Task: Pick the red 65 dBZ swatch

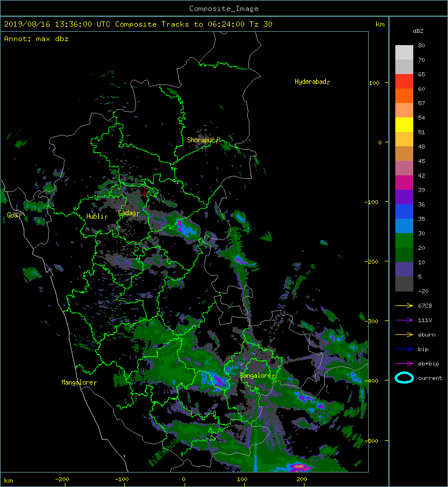Action: [404, 82]
